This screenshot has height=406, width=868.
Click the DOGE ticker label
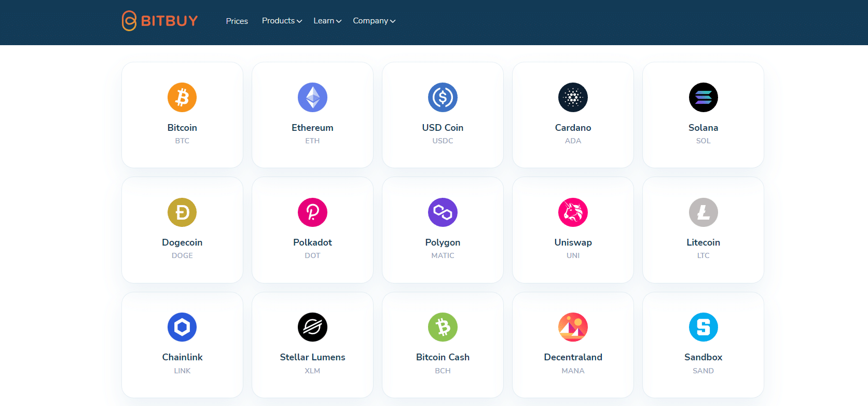[x=182, y=255]
